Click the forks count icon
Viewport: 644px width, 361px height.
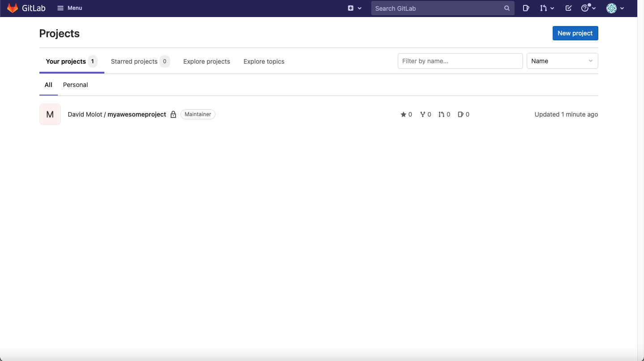click(x=422, y=114)
